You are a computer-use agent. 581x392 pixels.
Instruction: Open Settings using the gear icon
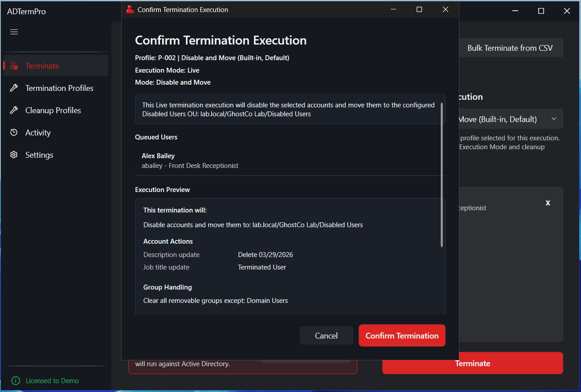pos(14,155)
